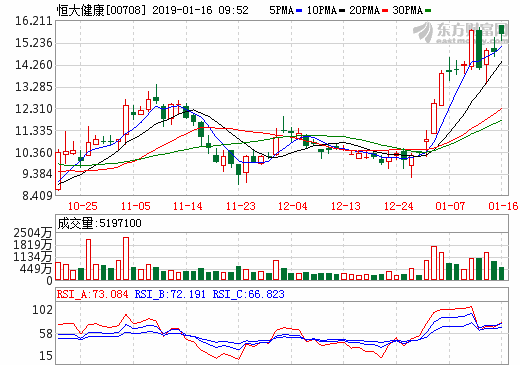Click the RSI_A:73.084 indicator label
Screen dimensions: 520x365
tap(92, 294)
